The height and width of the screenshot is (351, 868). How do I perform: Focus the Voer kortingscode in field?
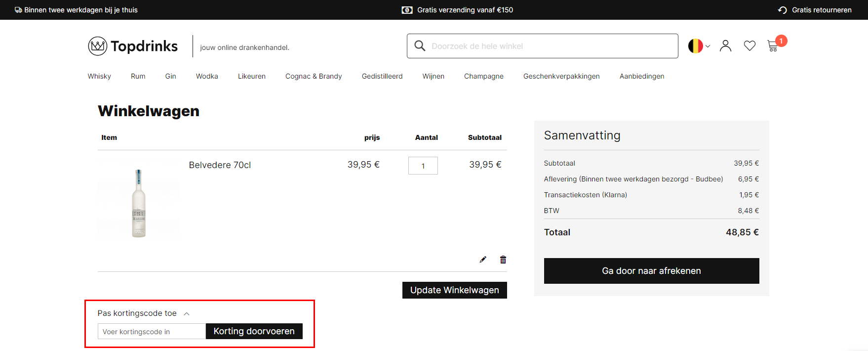[x=152, y=331]
